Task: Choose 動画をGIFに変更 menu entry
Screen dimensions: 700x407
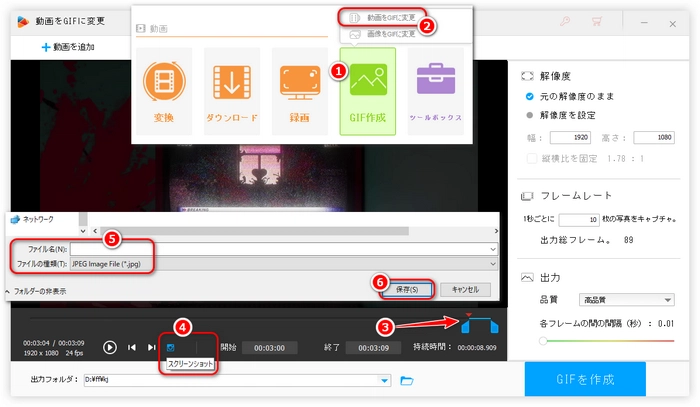Action: click(384, 18)
